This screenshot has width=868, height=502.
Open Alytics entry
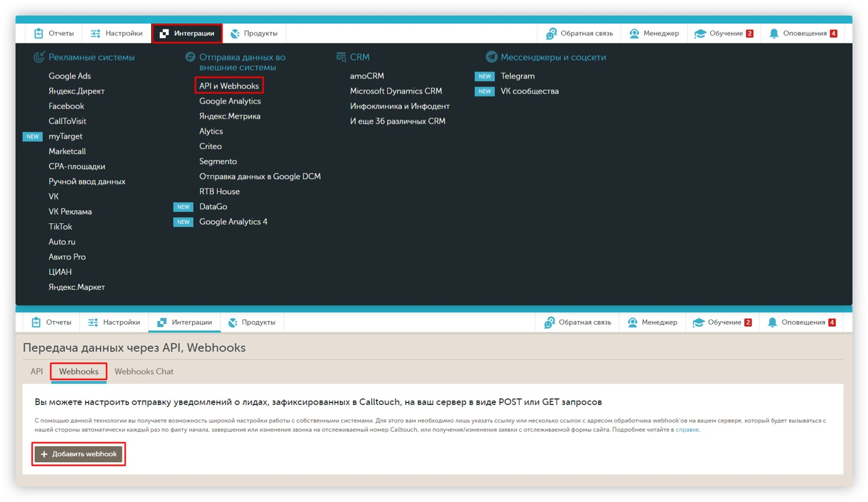point(211,131)
